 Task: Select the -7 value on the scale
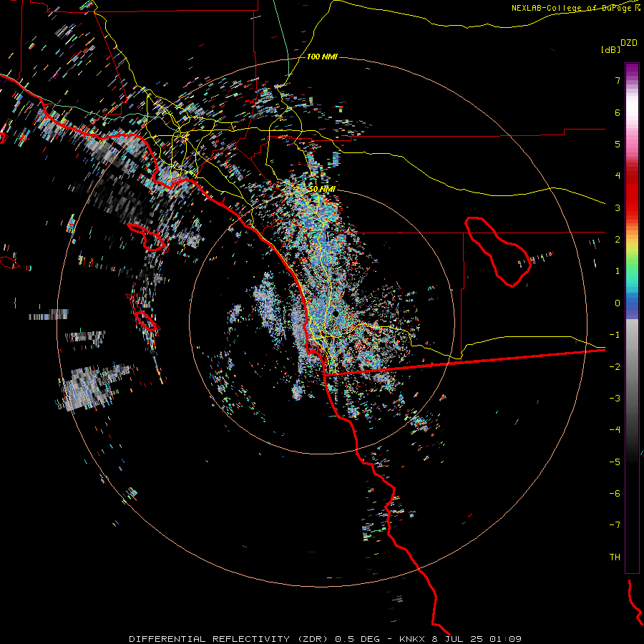tap(615, 525)
